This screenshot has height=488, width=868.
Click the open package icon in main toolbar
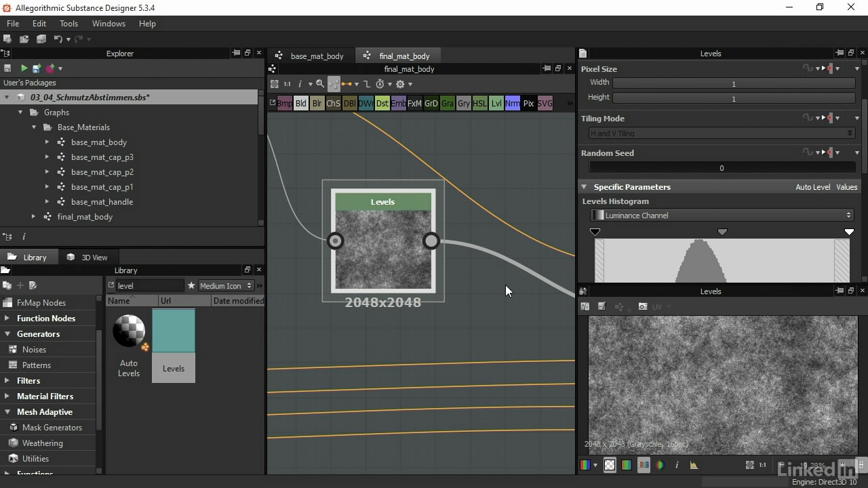click(x=24, y=39)
